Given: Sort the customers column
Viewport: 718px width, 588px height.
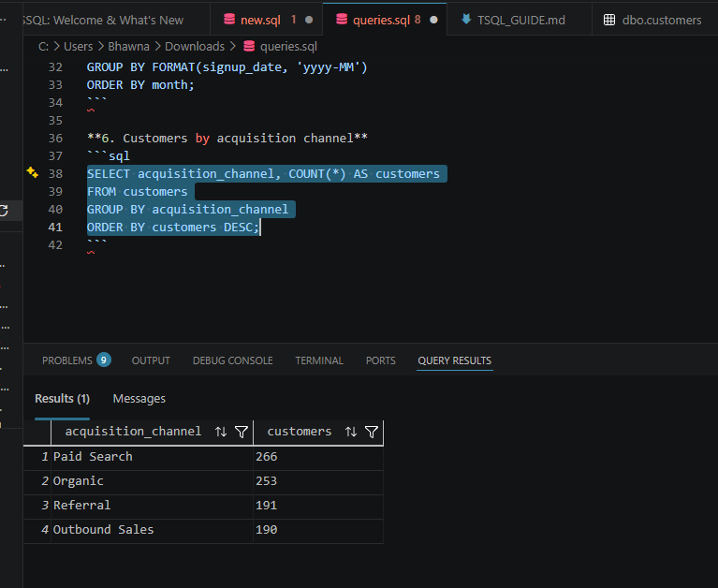Looking at the screenshot, I should [351, 432].
